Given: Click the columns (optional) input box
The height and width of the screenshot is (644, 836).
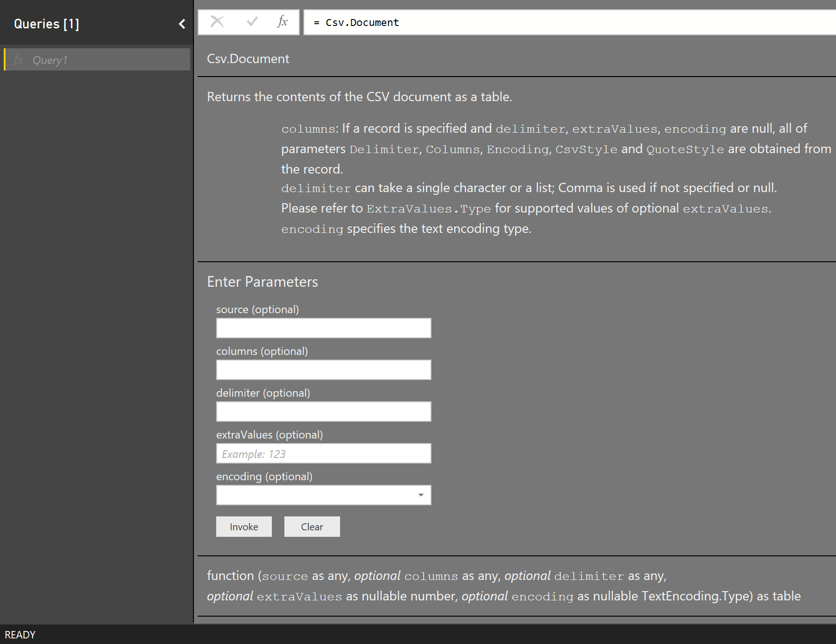Looking at the screenshot, I should pos(323,370).
